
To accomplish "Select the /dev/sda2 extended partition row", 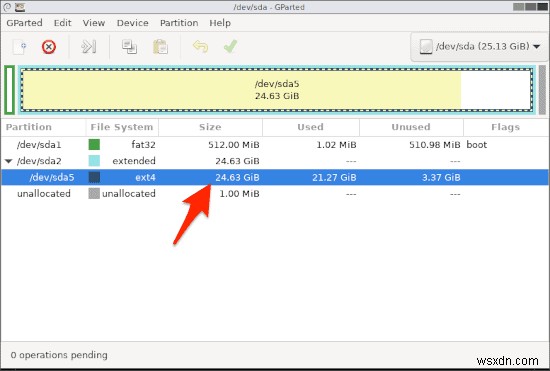I will pos(275,161).
